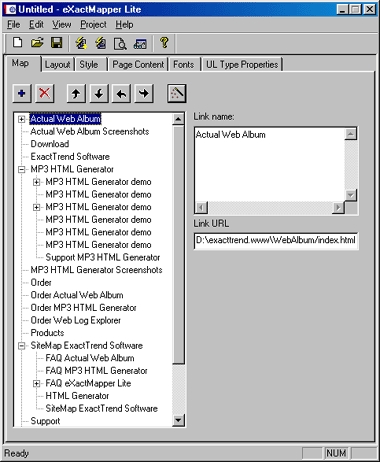Open the print preview magnifier icon
This screenshot has height=462, width=380.
[x=120, y=43]
